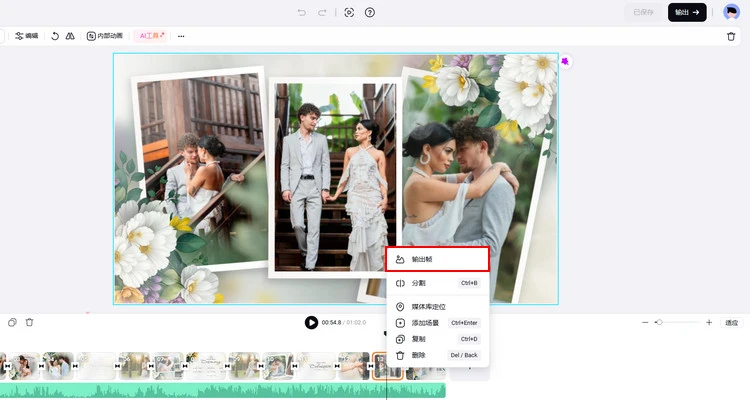Click the timeline zoom slider handle
This screenshot has width=750, height=400.
click(659, 322)
